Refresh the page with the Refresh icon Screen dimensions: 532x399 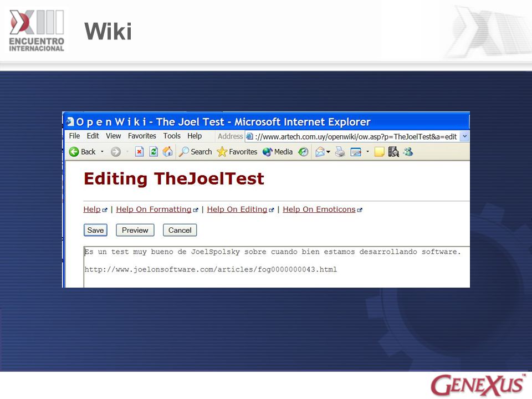click(154, 152)
